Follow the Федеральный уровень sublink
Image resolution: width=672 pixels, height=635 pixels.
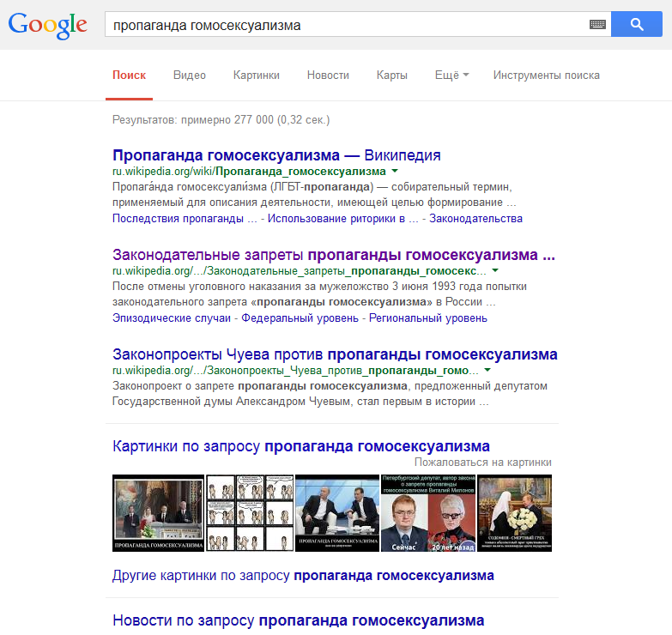pyautogui.click(x=300, y=317)
